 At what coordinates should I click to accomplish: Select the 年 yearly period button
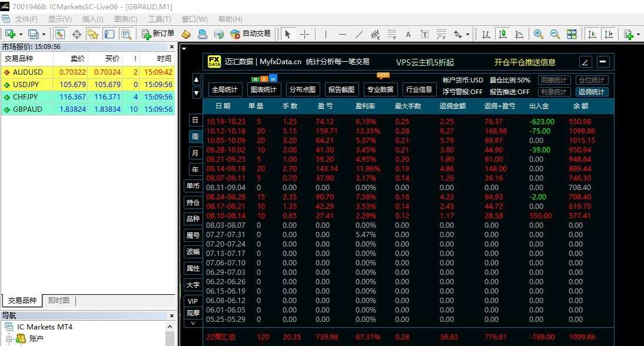click(x=195, y=169)
